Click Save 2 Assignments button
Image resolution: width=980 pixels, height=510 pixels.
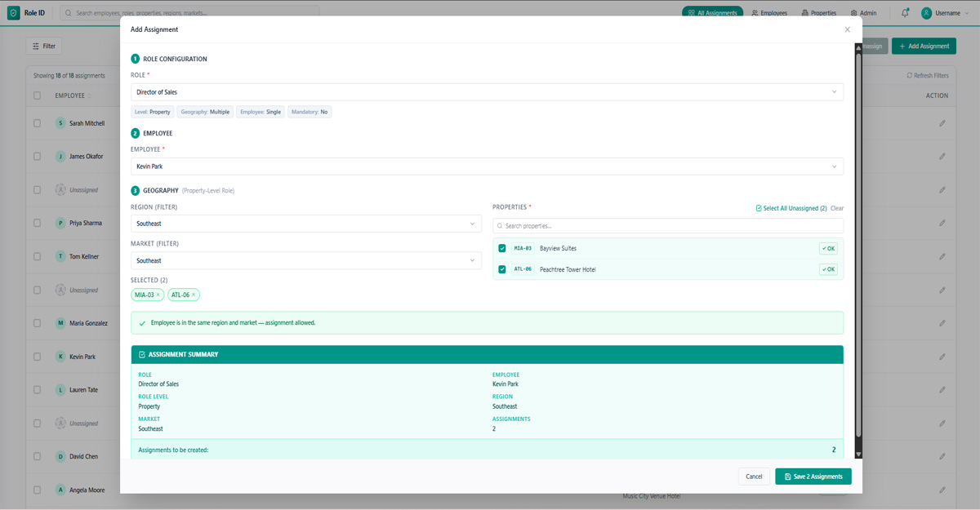pos(813,477)
